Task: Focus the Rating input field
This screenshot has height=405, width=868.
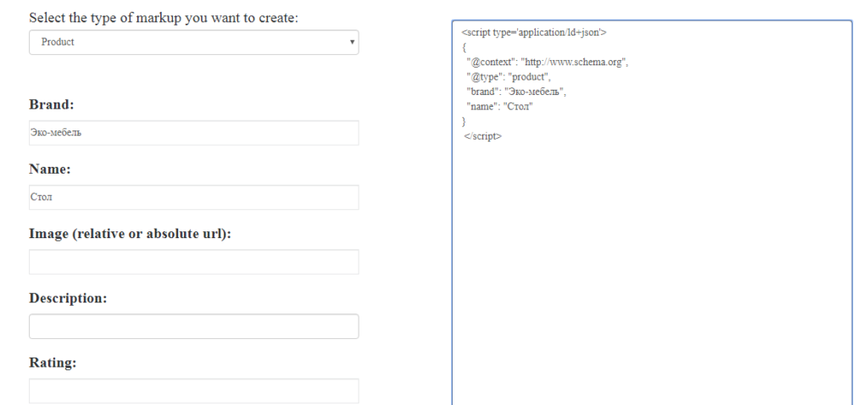Action: [x=194, y=391]
